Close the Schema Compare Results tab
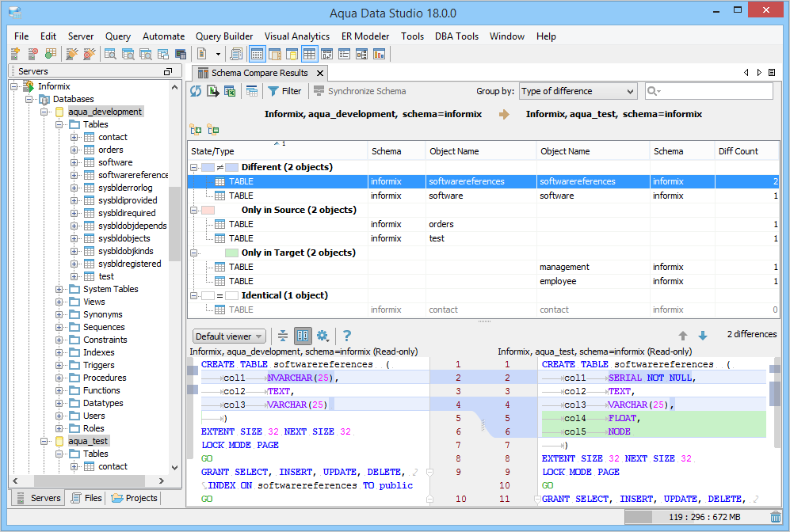Screen dimensions: 790x532 (320, 74)
